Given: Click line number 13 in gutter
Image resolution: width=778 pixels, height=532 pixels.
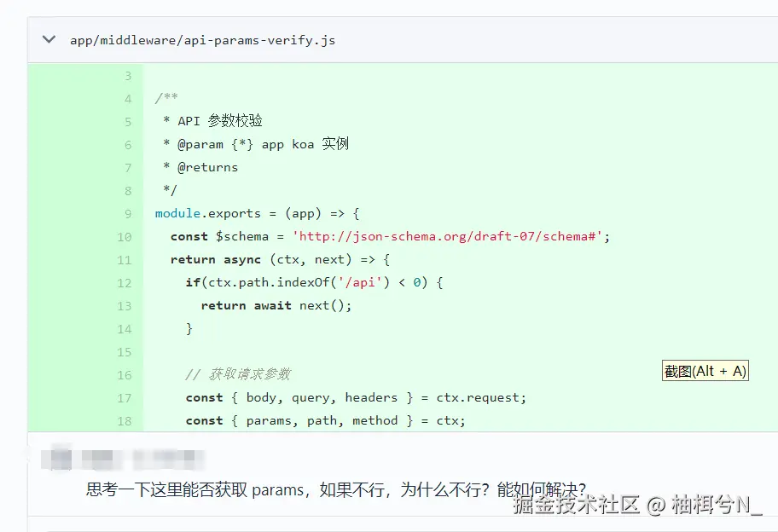Looking at the screenshot, I should (125, 306).
